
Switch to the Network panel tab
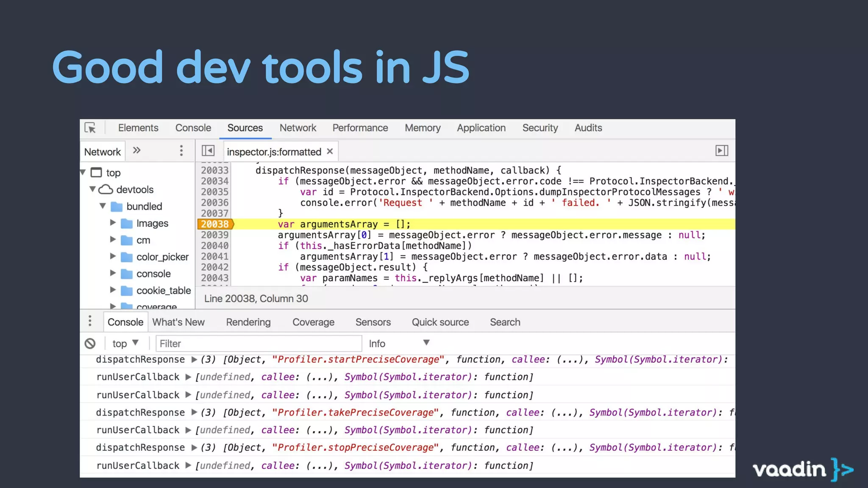tap(298, 128)
